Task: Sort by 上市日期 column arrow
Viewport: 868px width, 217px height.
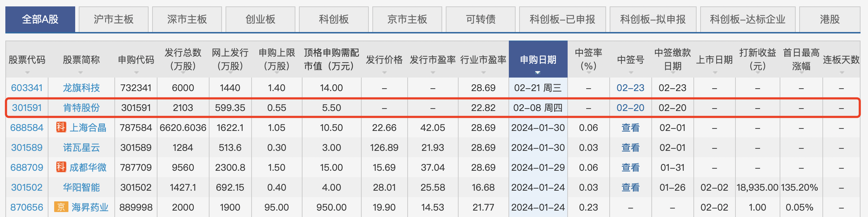Action: 715,73
